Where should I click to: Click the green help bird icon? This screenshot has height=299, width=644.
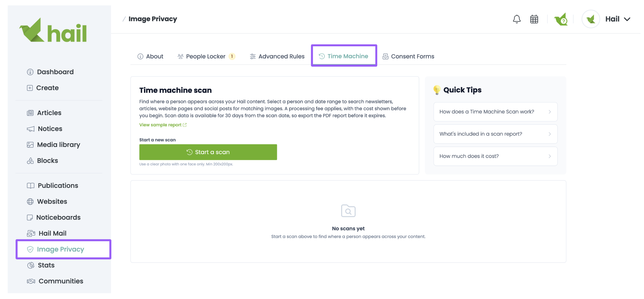[561, 19]
